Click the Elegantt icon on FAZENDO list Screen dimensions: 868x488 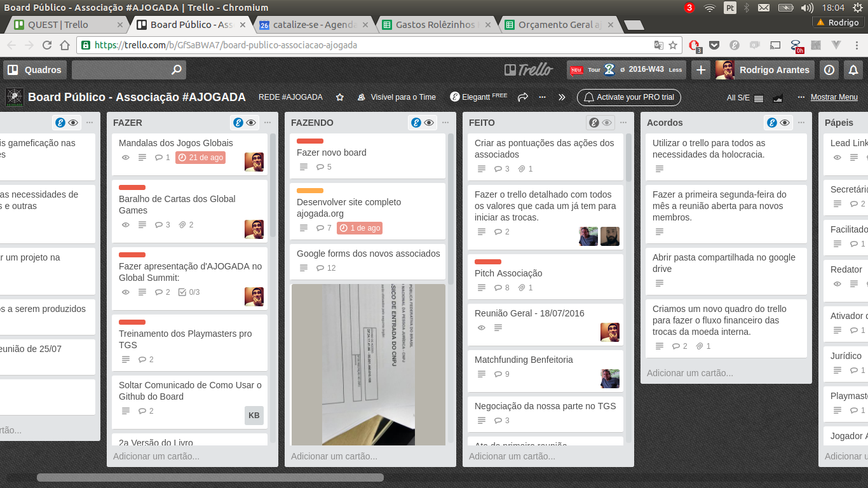416,123
